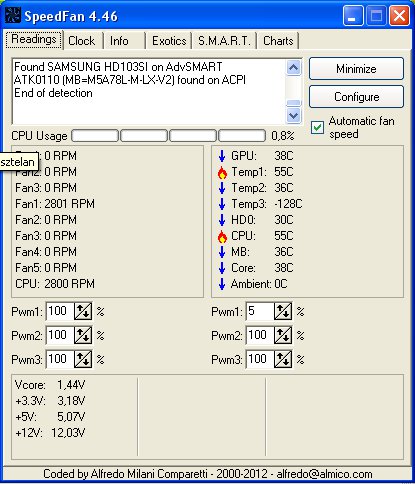Adjust left Pwm3 spinner arrows
Viewport: 415px width, 484px height.
pos(83,359)
